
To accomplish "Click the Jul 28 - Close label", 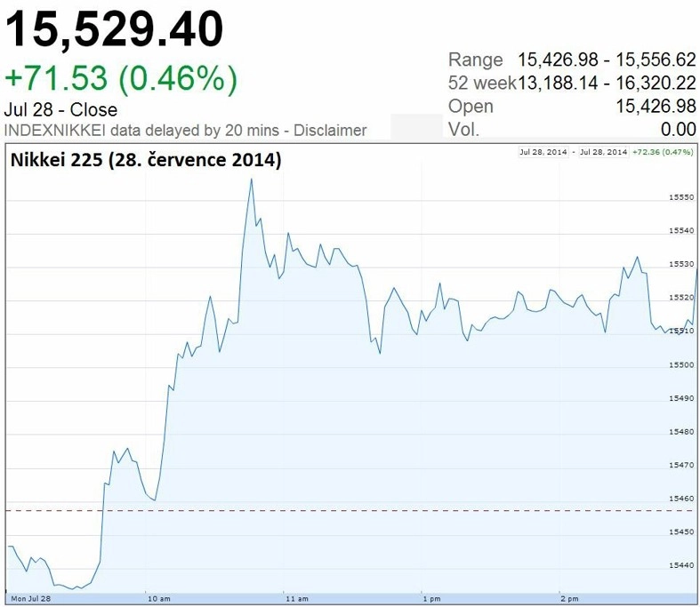I will coord(60,109).
